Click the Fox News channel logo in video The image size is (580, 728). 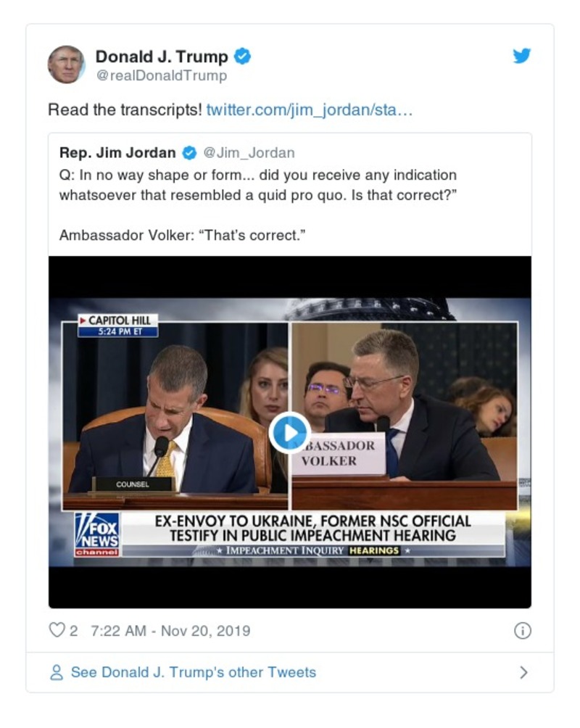pyautogui.click(x=97, y=535)
